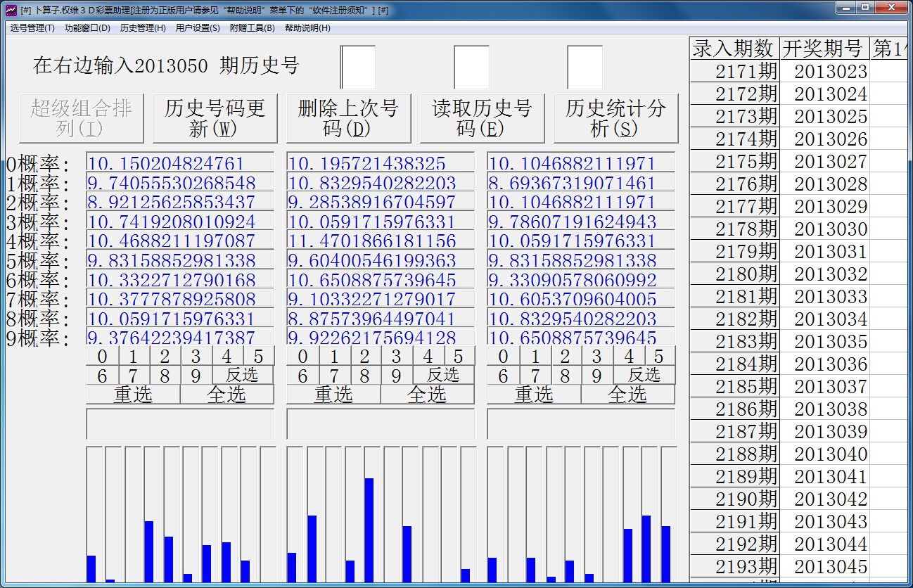Screen dimensions: 913x588
Task: Click the 删除上次号码(D) button
Action: [349, 118]
